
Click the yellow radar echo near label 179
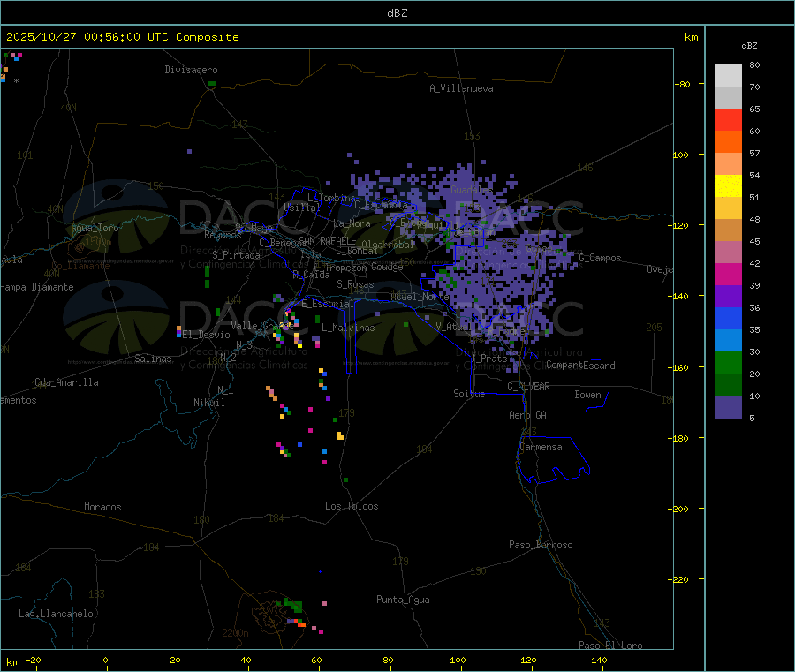pyautogui.click(x=340, y=436)
